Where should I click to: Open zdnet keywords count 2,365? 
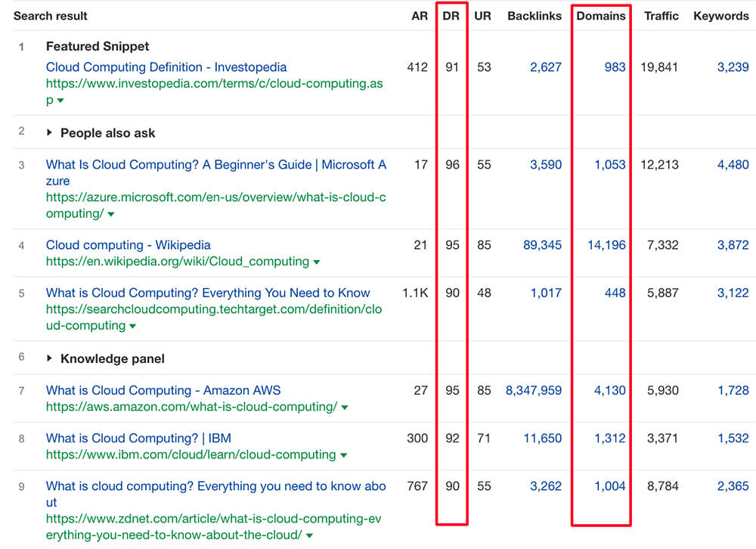point(733,485)
